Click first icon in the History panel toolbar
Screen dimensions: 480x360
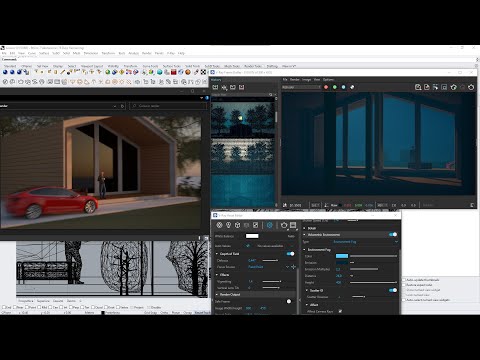pos(215,87)
